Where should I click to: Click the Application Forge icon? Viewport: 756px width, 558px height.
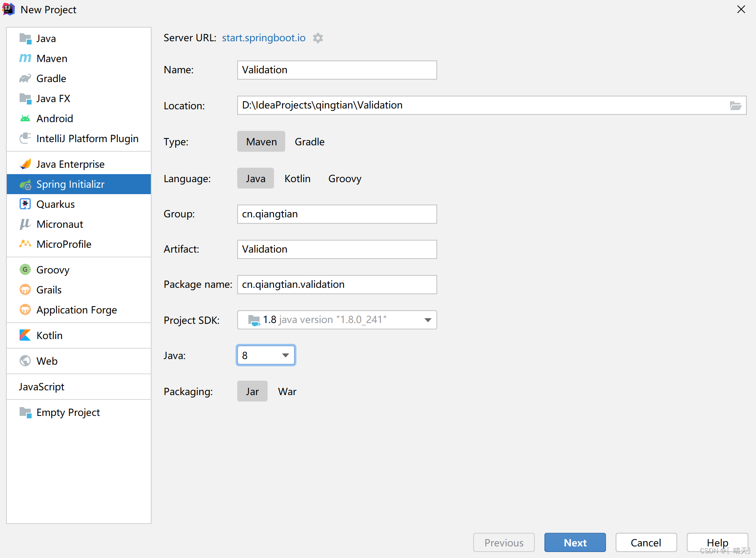pos(25,310)
